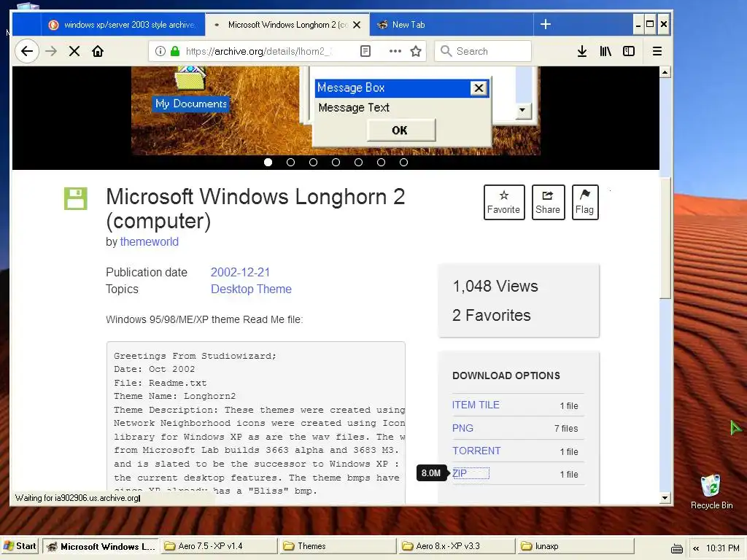This screenshot has height=560, width=747.
Task: Bookmark this page with the star icon
Action: (x=416, y=51)
